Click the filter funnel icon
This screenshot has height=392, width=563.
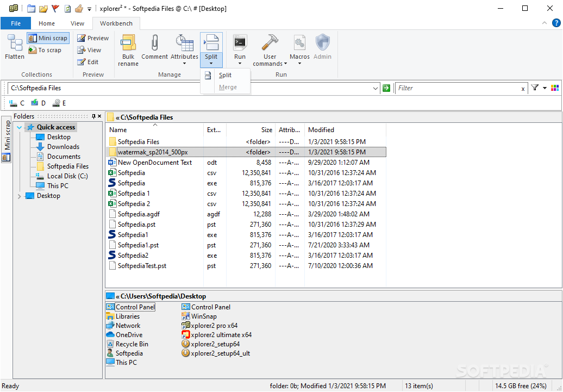535,88
